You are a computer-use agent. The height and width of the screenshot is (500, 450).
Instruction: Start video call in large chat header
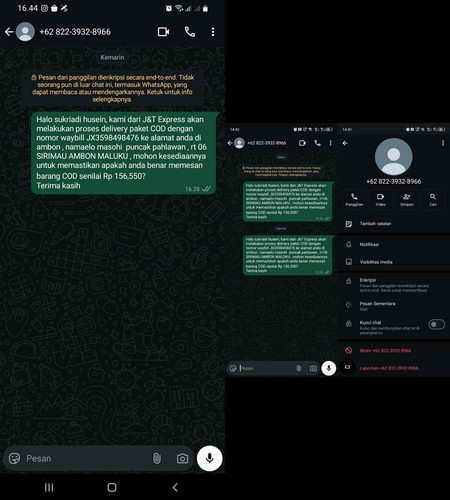click(x=163, y=32)
